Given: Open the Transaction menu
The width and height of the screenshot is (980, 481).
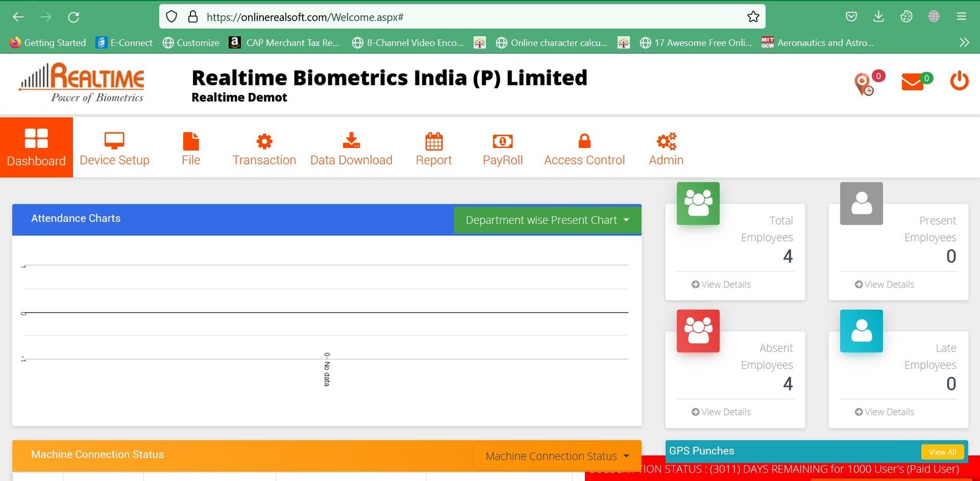Looking at the screenshot, I should coord(264,149).
